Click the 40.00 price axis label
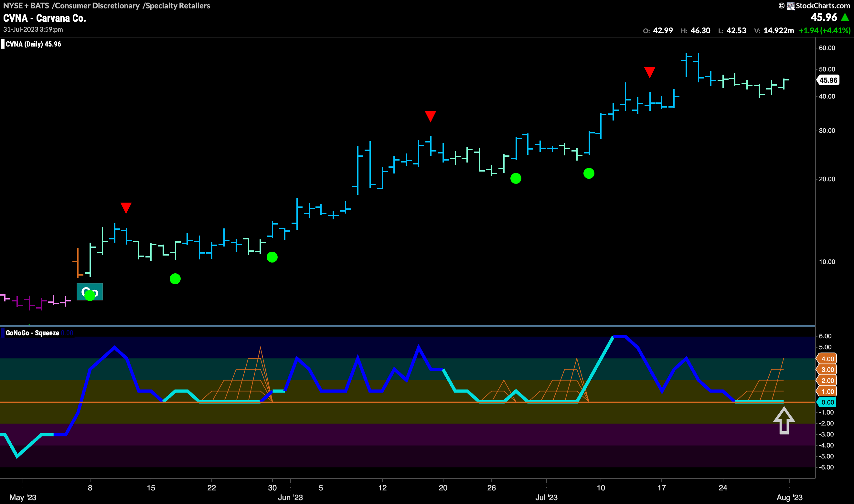Image resolution: width=854 pixels, height=504 pixels. (827, 96)
